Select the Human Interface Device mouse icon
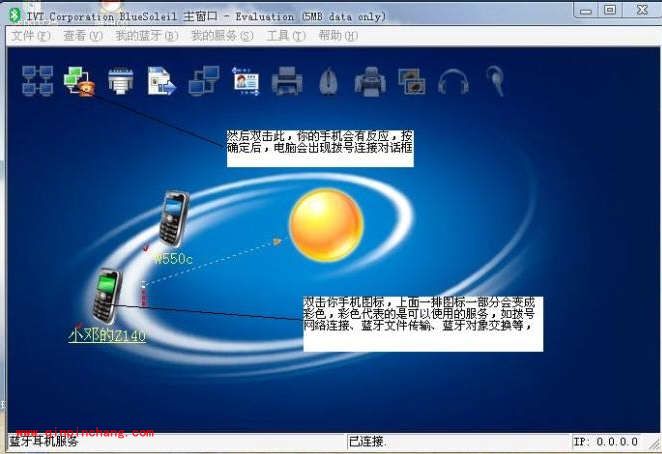Image resolution: width=662 pixels, height=454 pixels. coord(330,79)
